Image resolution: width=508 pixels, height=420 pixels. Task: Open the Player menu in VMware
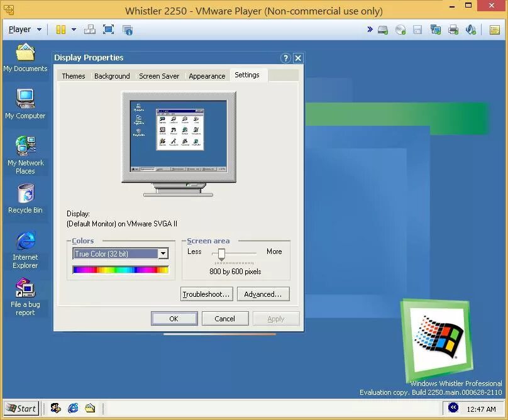click(25, 30)
